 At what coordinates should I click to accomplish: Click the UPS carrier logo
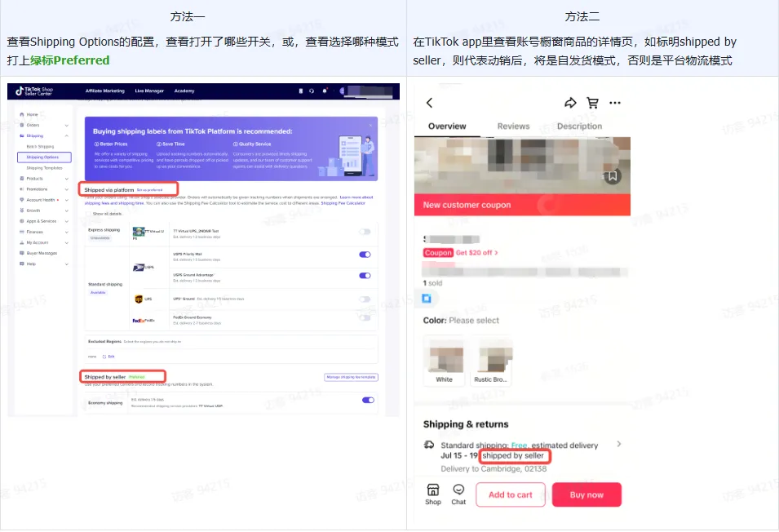pos(139,299)
